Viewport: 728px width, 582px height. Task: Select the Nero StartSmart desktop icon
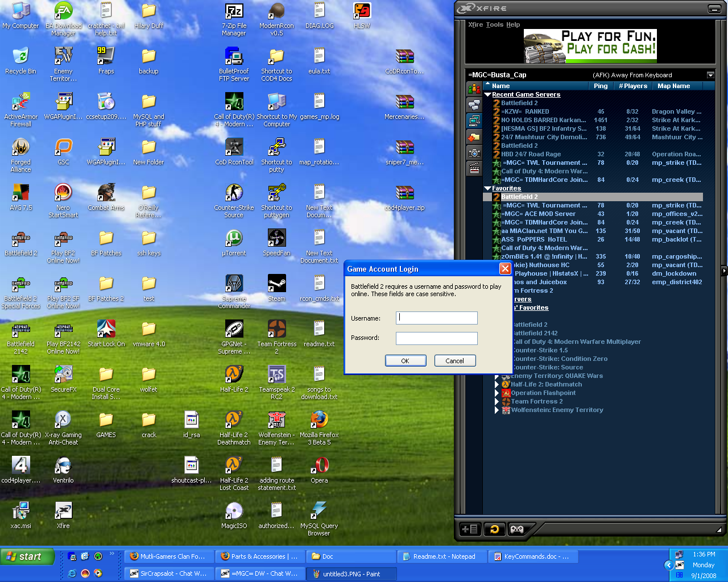click(63, 201)
